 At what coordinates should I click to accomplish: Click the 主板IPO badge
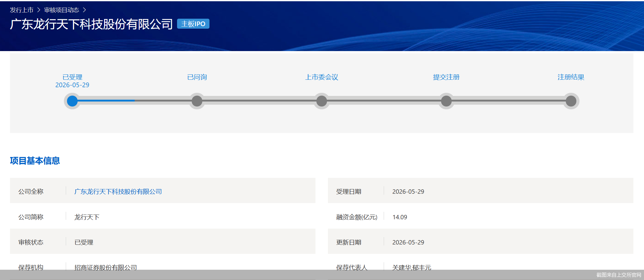[193, 24]
